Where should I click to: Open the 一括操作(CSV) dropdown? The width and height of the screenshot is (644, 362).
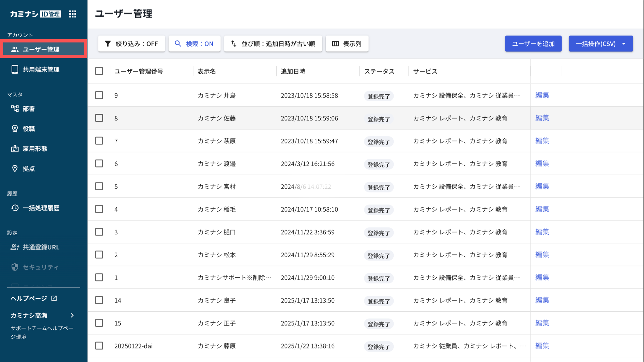pyautogui.click(x=601, y=44)
